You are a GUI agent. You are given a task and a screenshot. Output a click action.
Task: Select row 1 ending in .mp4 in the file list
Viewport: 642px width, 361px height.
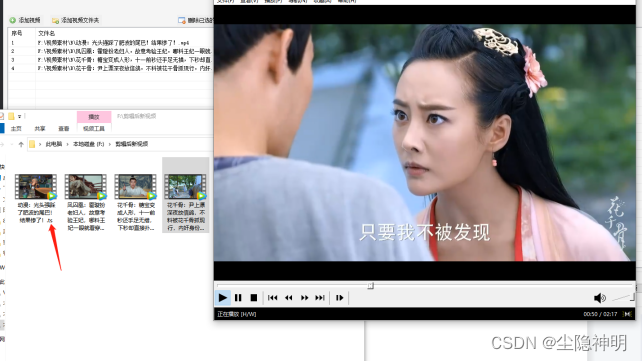(x=111, y=43)
